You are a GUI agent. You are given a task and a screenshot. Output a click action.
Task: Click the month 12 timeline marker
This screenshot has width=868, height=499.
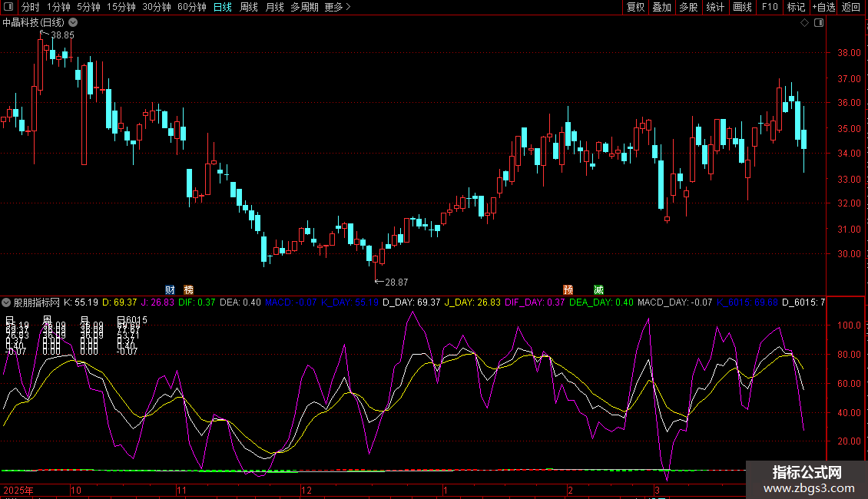[x=306, y=490]
